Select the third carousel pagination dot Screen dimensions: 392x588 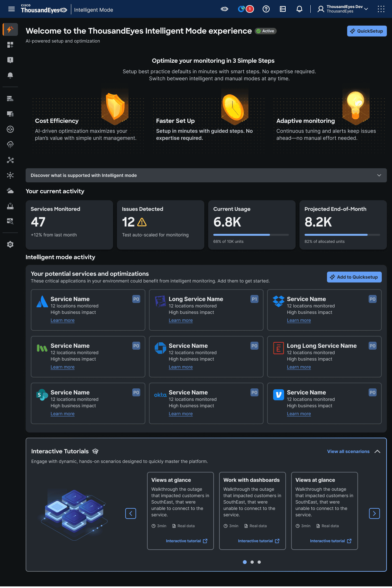click(259, 562)
